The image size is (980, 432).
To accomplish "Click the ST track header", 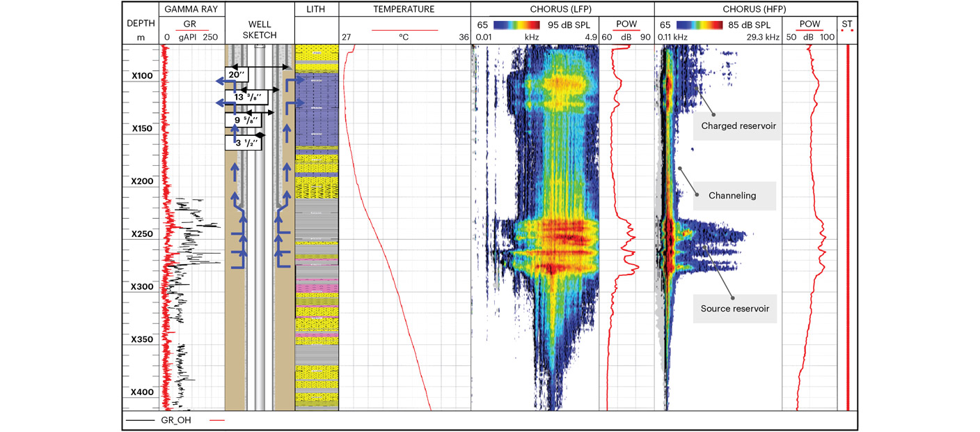I will pos(847,24).
